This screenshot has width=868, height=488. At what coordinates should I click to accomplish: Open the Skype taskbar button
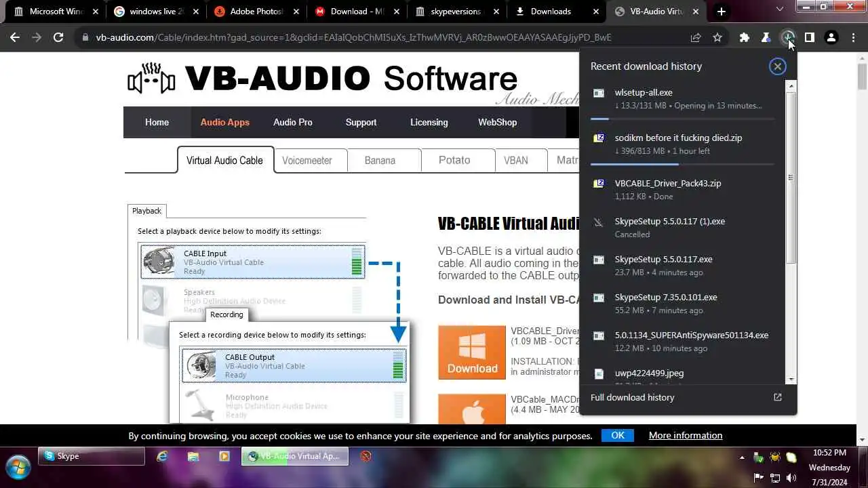tap(92, 456)
